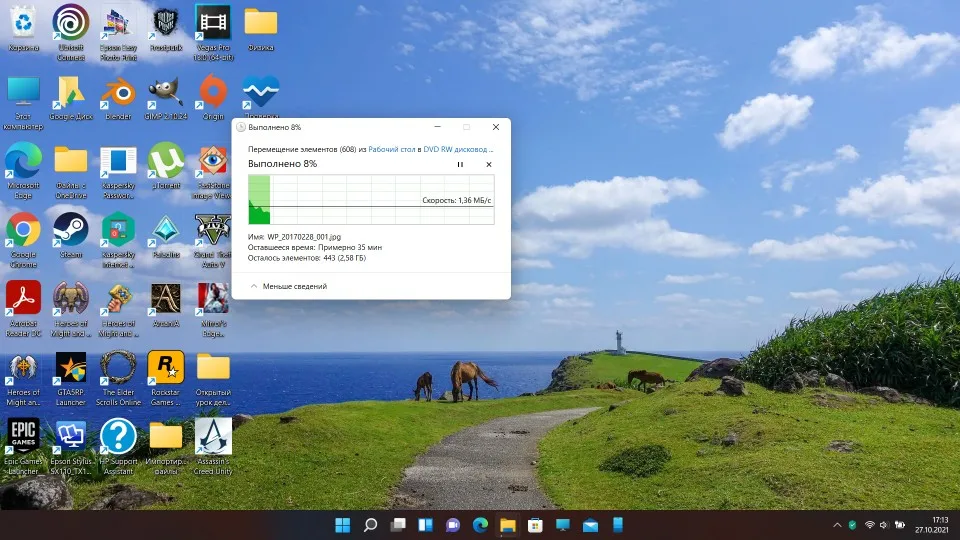Select the Epic Games Launcher shortcut
The image size is (960, 540).
(x=23, y=447)
